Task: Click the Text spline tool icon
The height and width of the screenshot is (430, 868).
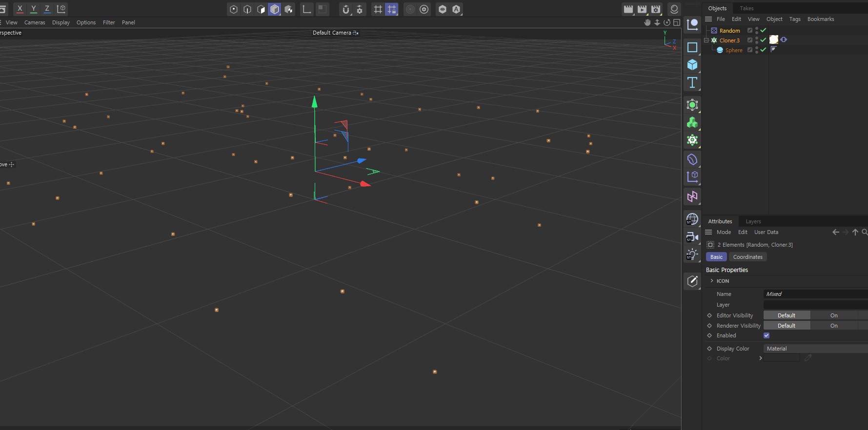Action: click(692, 83)
